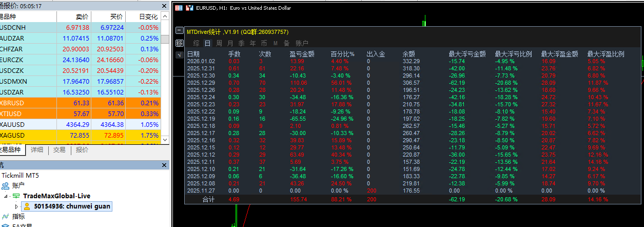Screen dimensions: 644x227
Task: Click the Market Watch scrollbar thumb
Action: point(165,39)
